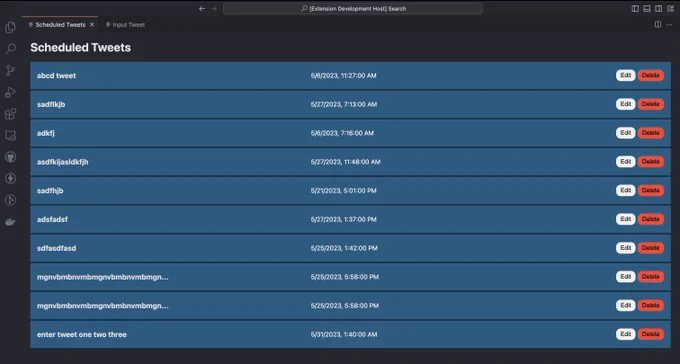Switch to the Scheduled Tweets tab
The width and height of the screenshot is (680, 364).
click(60, 25)
